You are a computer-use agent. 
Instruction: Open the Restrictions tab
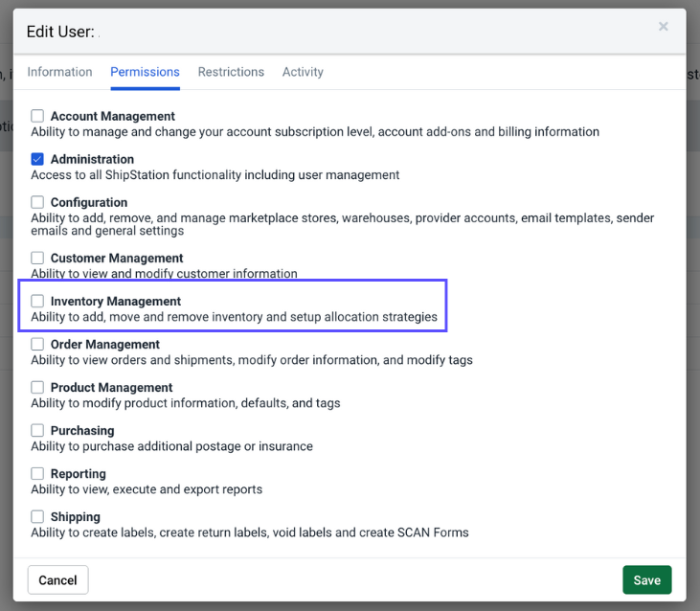point(231,72)
